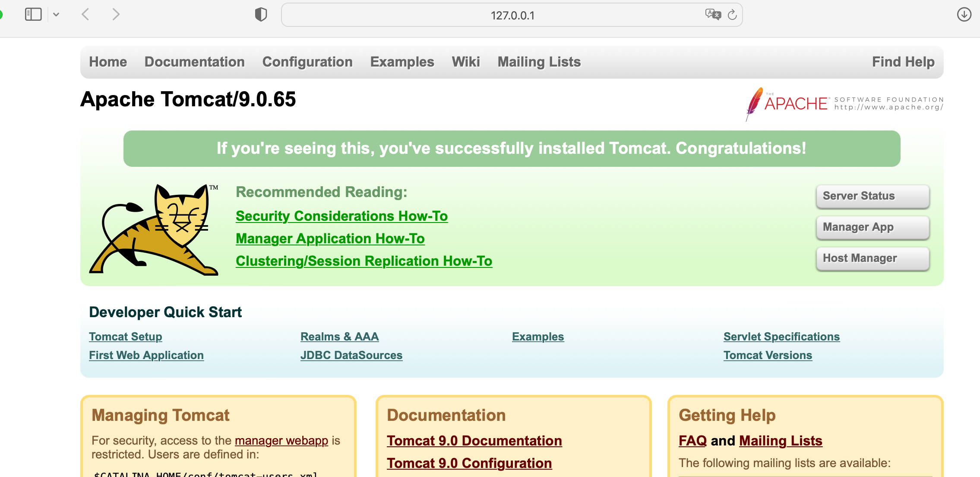Open the Examples nav item in top bar
The height and width of the screenshot is (477, 980).
tap(402, 62)
